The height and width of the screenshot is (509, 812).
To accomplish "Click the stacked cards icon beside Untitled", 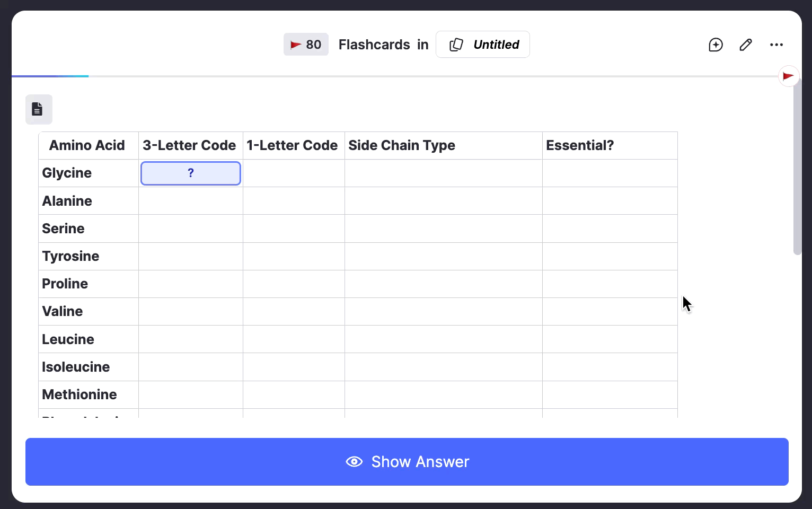I will click(456, 45).
